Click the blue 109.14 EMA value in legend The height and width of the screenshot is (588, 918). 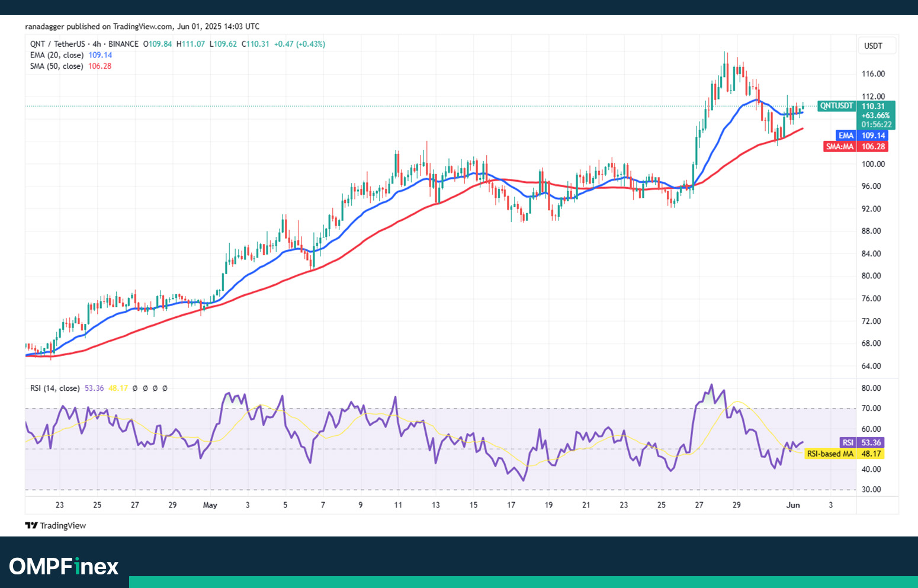coord(100,55)
